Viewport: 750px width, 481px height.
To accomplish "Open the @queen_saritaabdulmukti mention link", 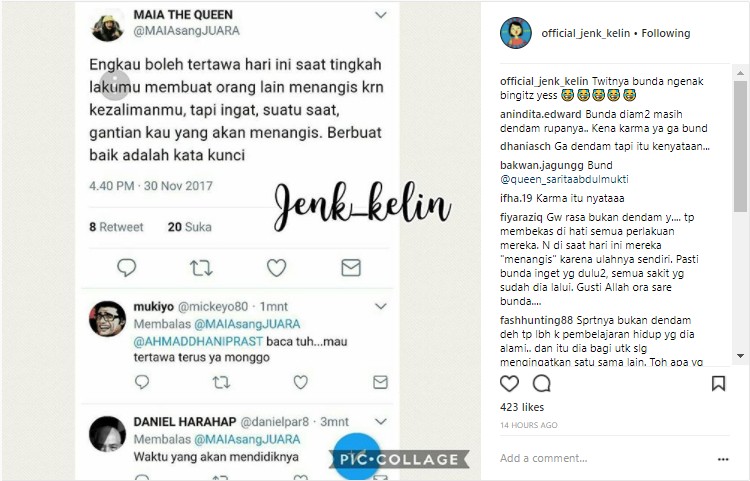I will click(x=564, y=179).
